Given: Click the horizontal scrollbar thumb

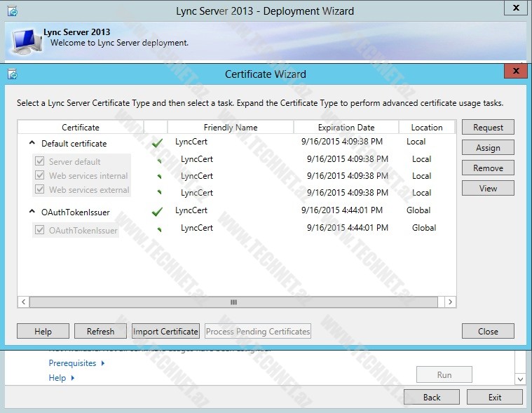Looking at the screenshot, I should click(x=233, y=302).
